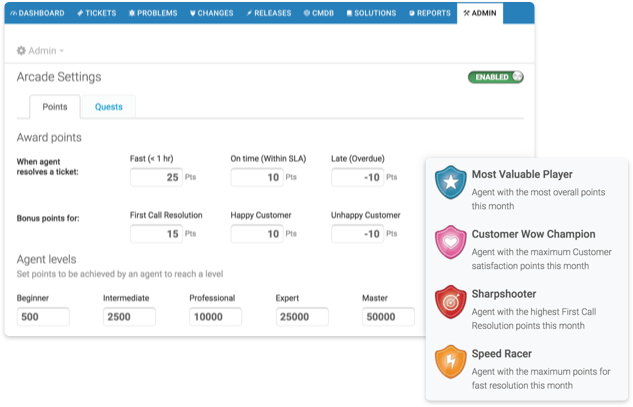
Task: Open the Reports section
Action: click(430, 13)
